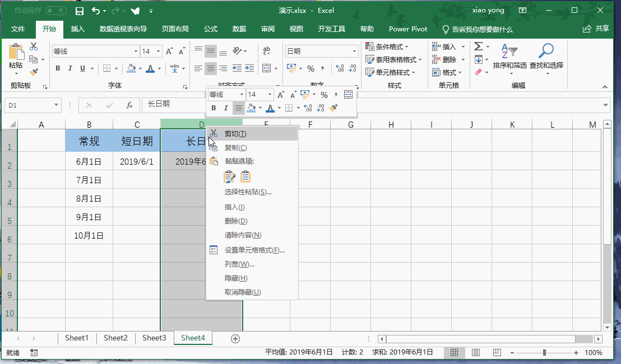Toggle the AutoSave switch
The height and width of the screenshot is (364, 621).
click(56, 11)
